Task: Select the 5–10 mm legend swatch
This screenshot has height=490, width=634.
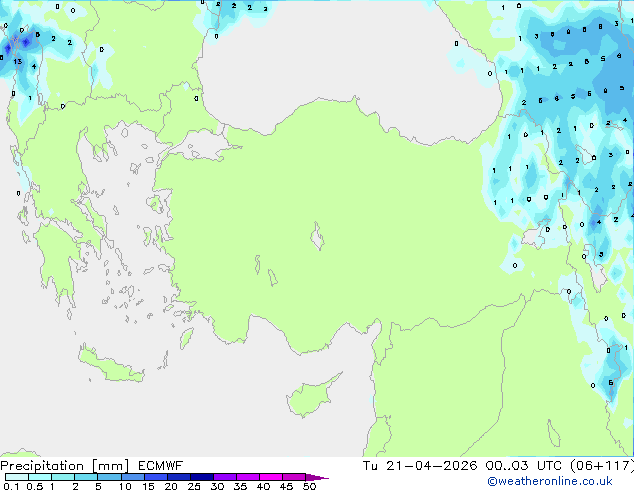Action: [x=109, y=477]
